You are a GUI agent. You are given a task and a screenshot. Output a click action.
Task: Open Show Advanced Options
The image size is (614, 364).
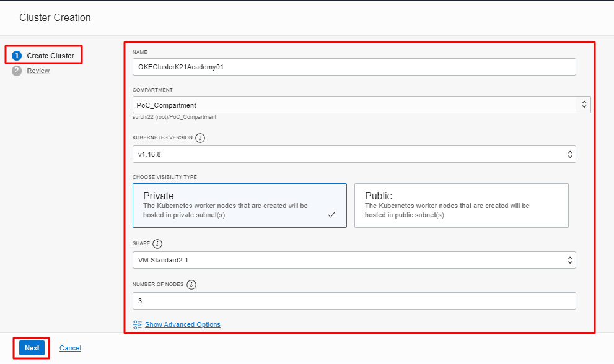click(x=182, y=324)
